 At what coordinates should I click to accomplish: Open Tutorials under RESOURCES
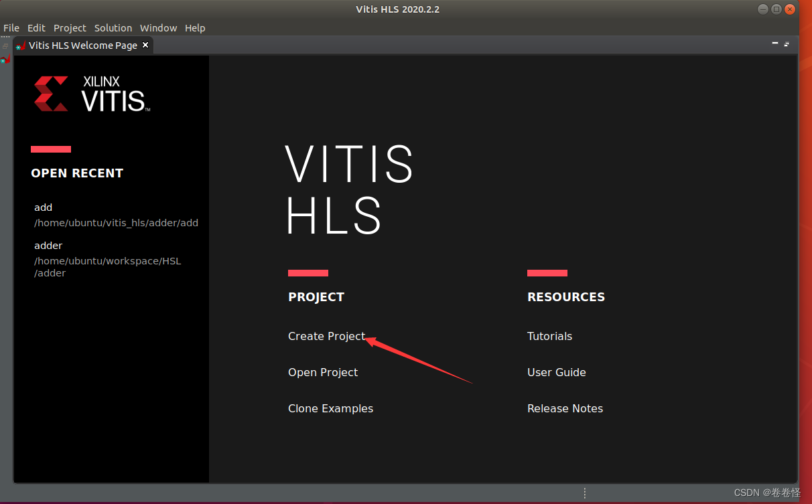pyautogui.click(x=549, y=336)
